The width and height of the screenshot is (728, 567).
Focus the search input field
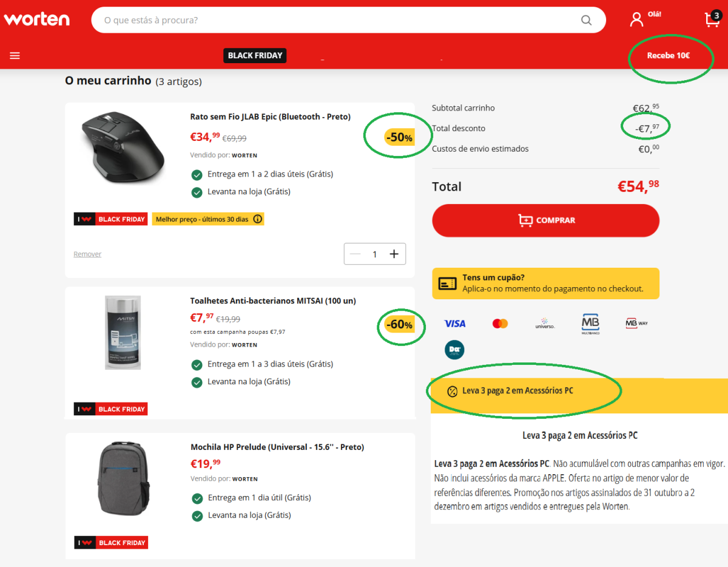[x=334, y=20]
